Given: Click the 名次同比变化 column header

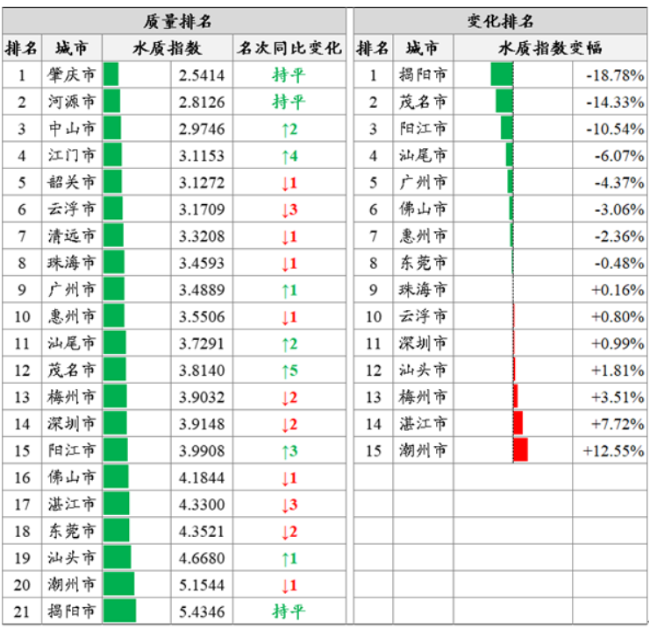Looking at the screenshot, I should tap(288, 47).
